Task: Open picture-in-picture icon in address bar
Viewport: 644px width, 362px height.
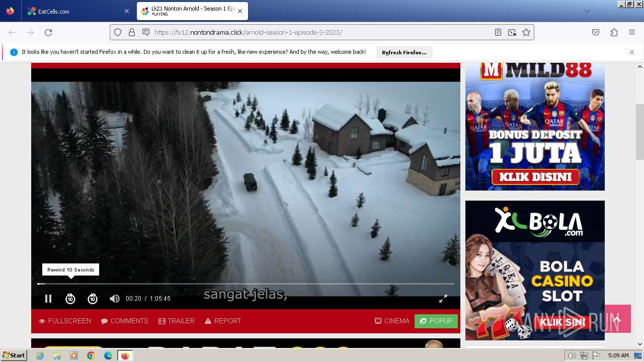Action: point(512,32)
